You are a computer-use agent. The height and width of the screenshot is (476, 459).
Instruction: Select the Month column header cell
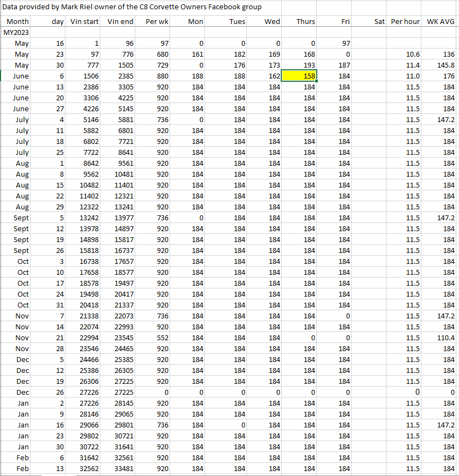click(17, 22)
